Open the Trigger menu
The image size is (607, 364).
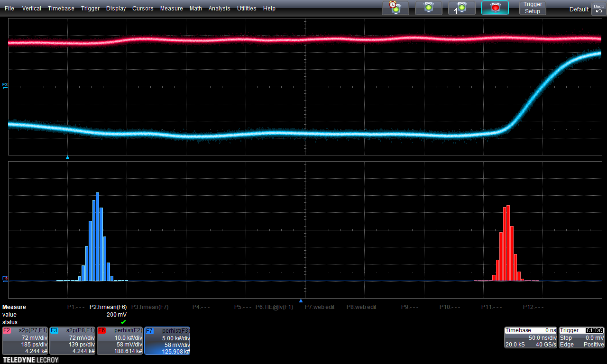[x=90, y=9]
